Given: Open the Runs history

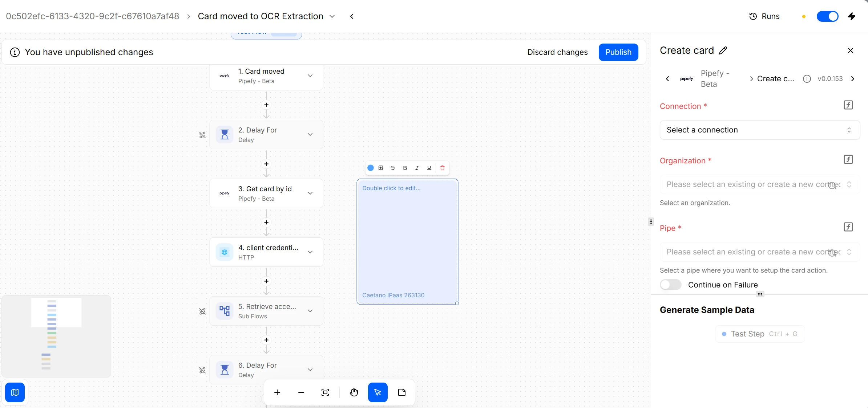Looking at the screenshot, I should click(x=764, y=16).
